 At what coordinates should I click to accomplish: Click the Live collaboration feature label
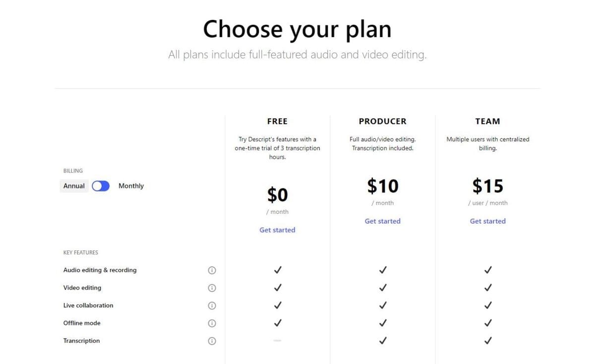tap(88, 305)
